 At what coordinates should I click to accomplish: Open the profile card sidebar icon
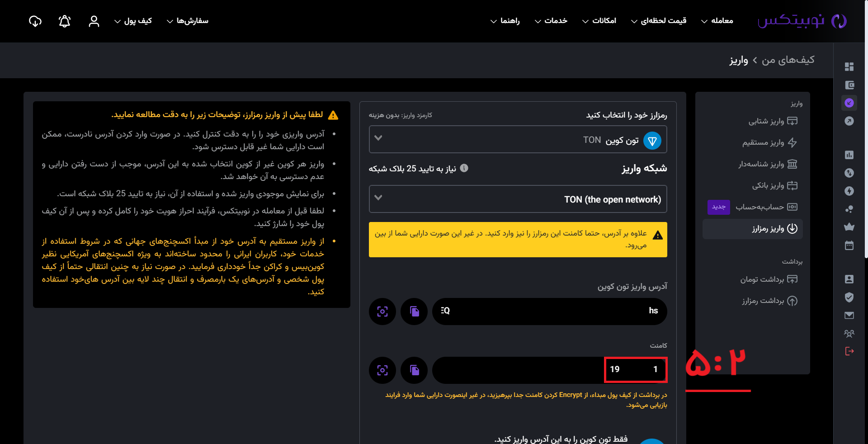pos(849,279)
